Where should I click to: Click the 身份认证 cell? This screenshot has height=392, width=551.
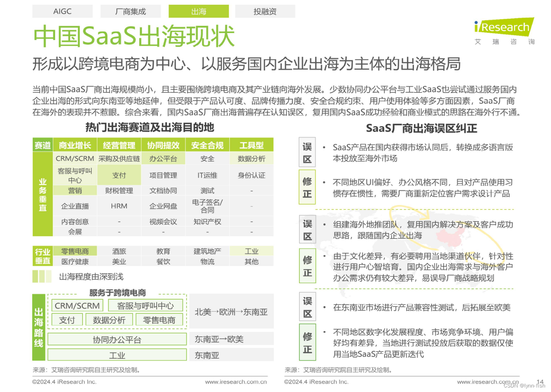click(x=251, y=175)
